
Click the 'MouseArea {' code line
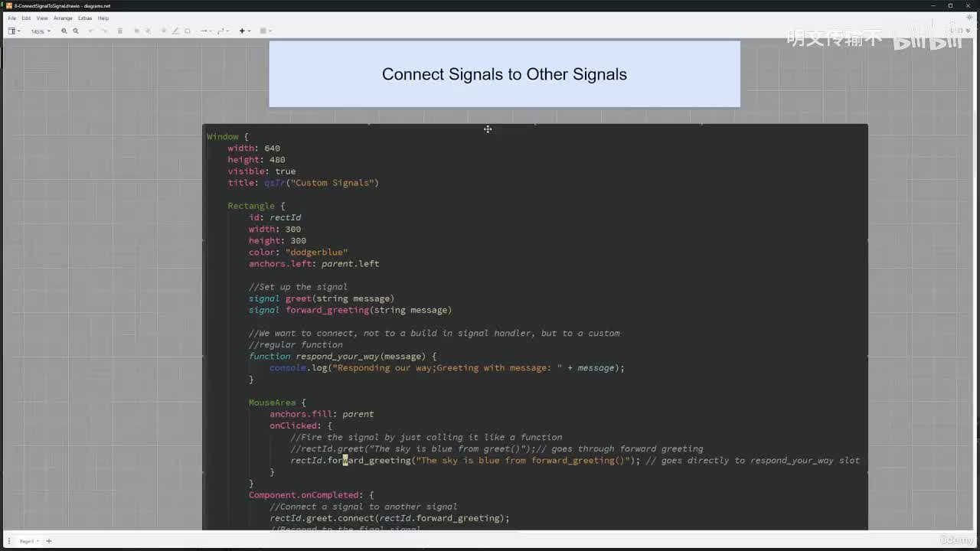277,403
